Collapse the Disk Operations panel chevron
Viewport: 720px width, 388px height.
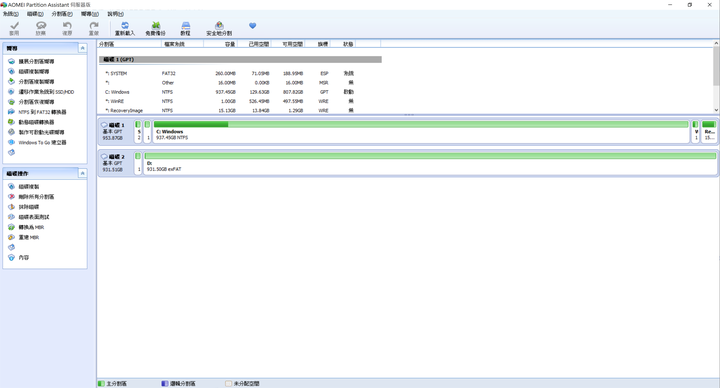coord(83,173)
